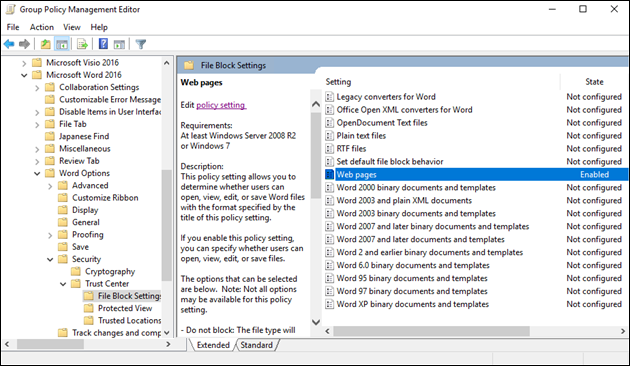Select Word 6.0 binary documents and templates
Image resolution: width=630 pixels, height=366 pixels.
click(413, 265)
